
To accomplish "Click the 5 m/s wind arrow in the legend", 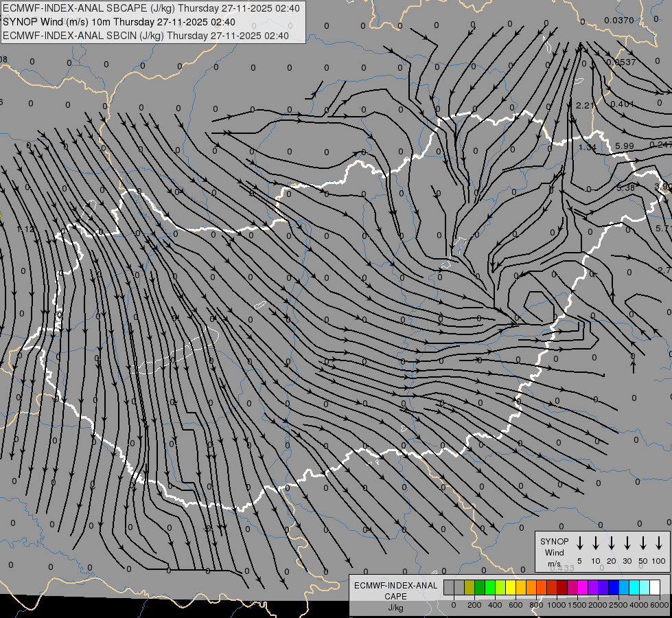I will pyautogui.click(x=579, y=543).
